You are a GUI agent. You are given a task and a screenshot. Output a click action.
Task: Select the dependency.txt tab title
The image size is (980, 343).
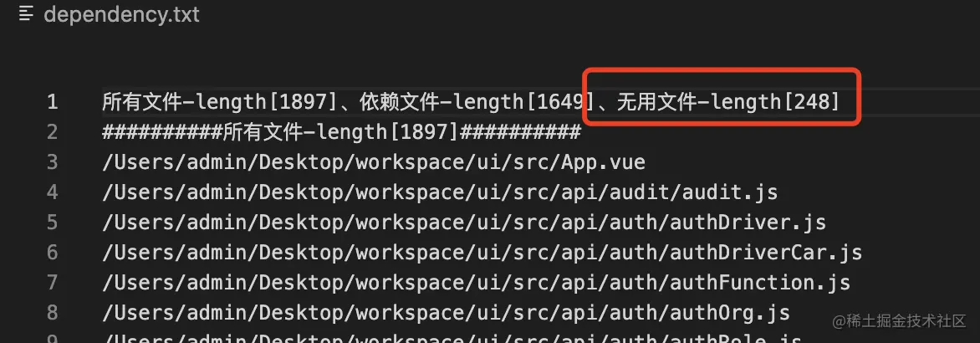pyautogui.click(x=122, y=14)
